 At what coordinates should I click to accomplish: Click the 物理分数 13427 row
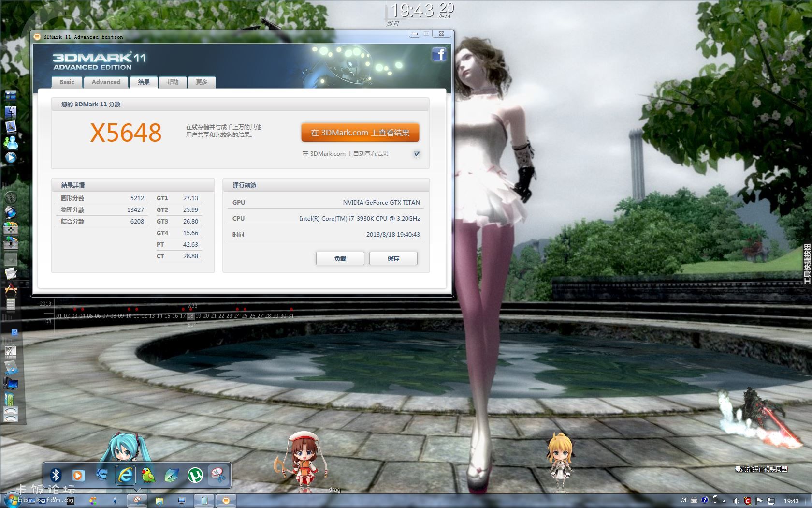click(102, 210)
